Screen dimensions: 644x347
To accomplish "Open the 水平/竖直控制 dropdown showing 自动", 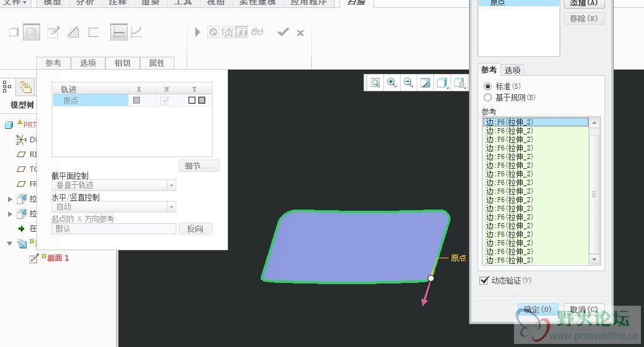I will point(114,207).
